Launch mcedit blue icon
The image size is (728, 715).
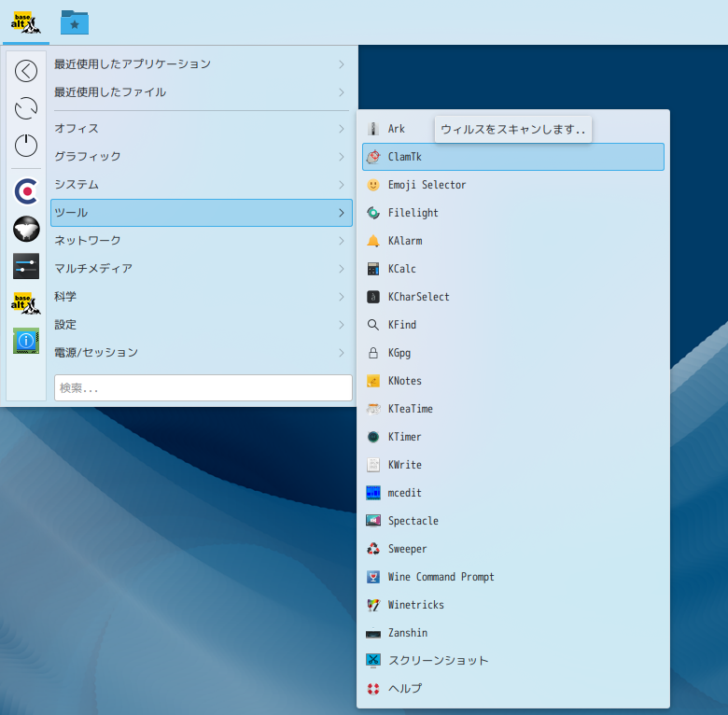pos(373,493)
